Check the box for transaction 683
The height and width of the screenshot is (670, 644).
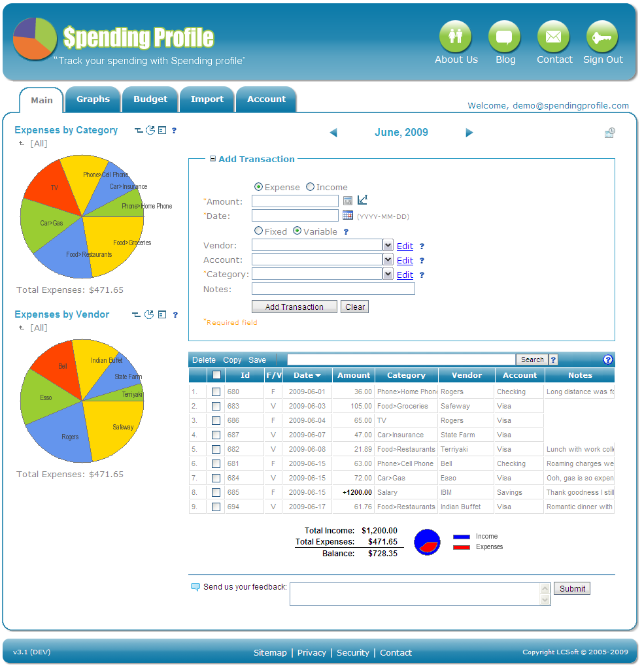pyautogui.click(x=216, y=406)
